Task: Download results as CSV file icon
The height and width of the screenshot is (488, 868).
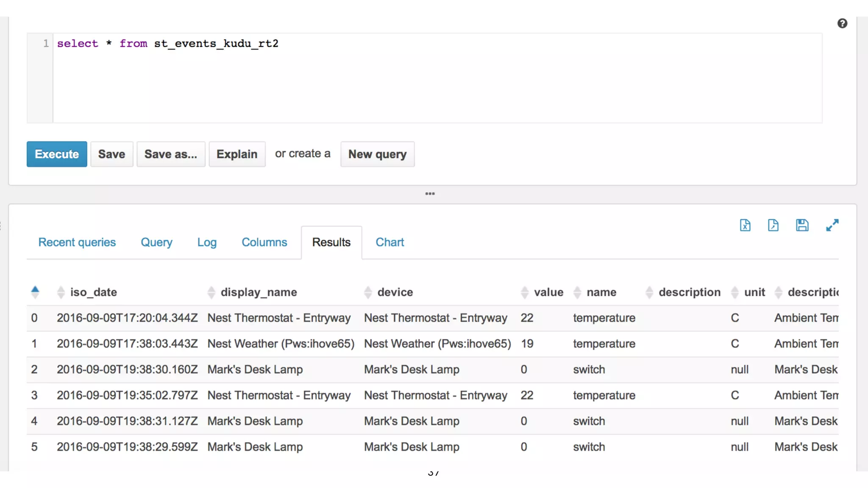Action: click(x=773, y=225)
